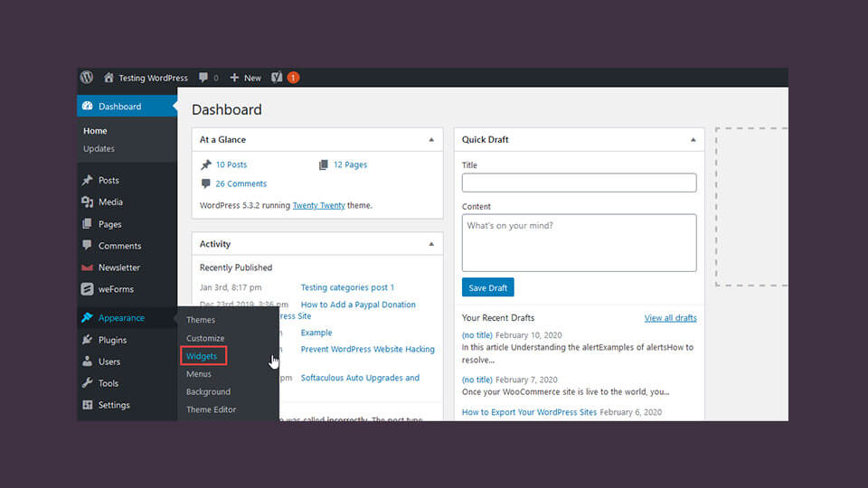Click the WordPress logo icon in admin bar
This screenshot has height=488, width=868.
pos(87,78)
